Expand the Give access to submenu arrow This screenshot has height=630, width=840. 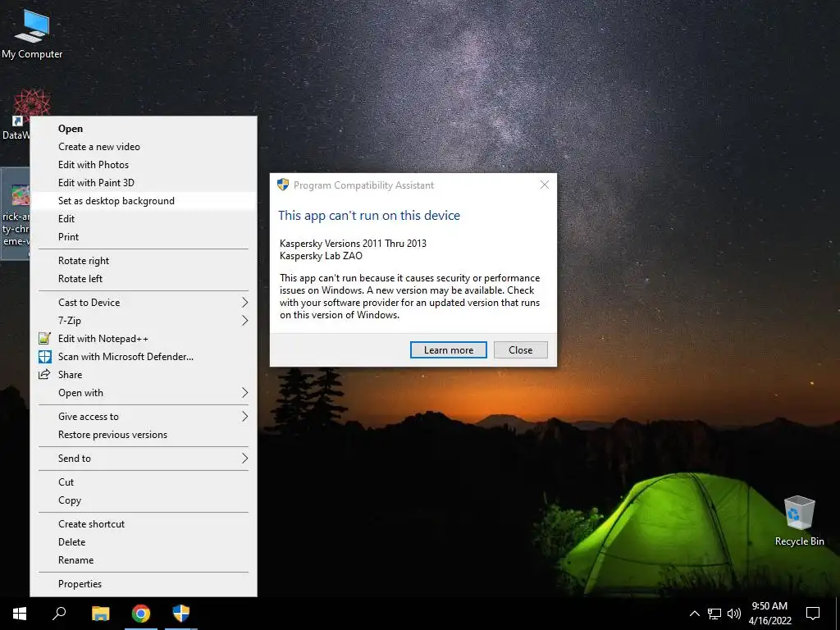pos(244,416)
